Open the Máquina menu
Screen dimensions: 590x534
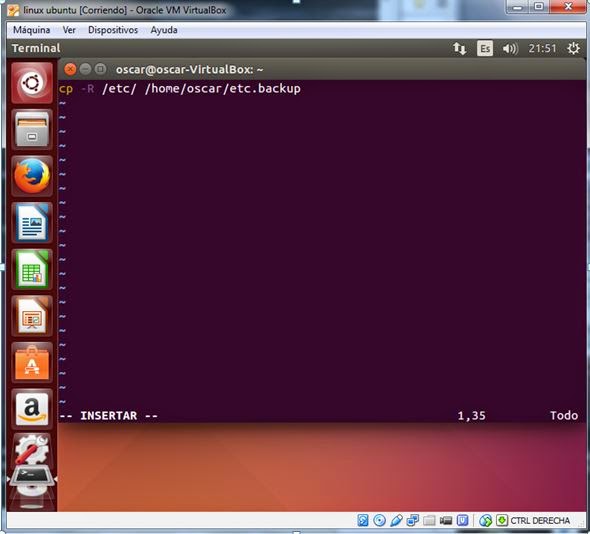pyautogui.click(x=32, y=30)
